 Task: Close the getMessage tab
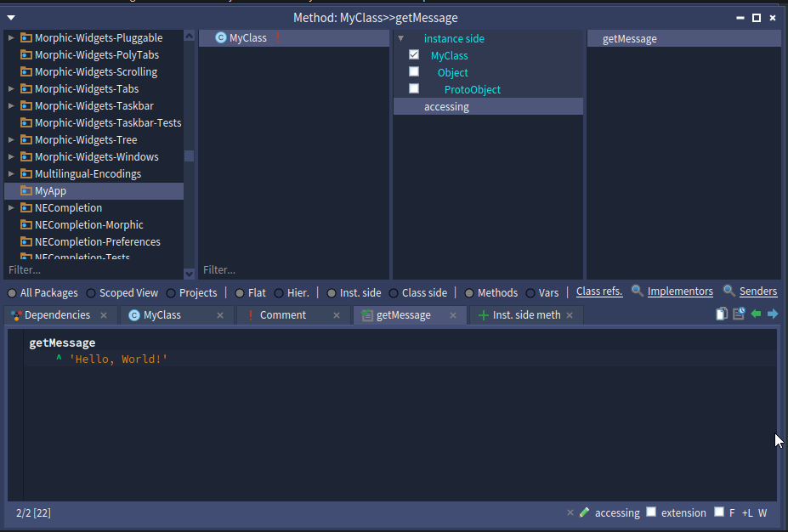tap(453, 315)
